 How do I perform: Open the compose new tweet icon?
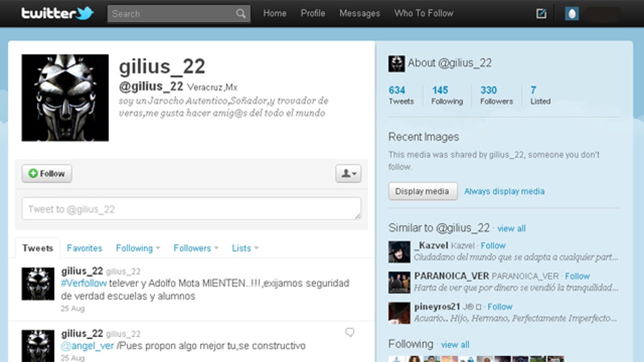click(541, 14)
